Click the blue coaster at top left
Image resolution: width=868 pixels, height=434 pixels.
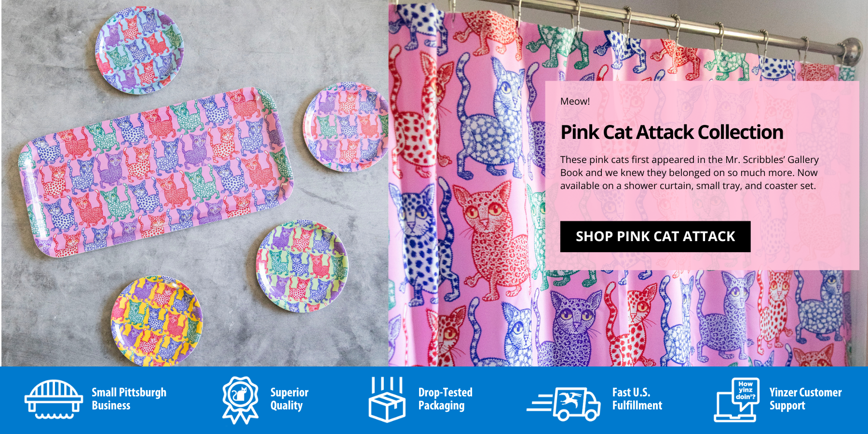[139, 50]
